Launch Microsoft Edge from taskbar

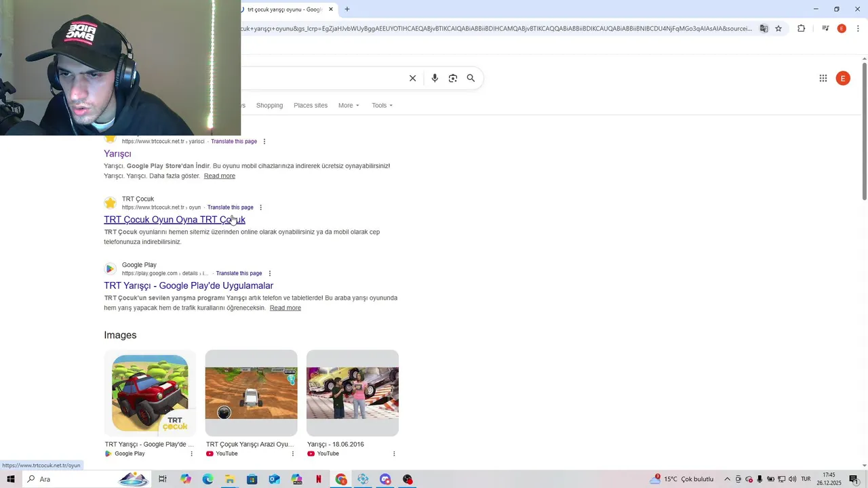pyautogui.click(x=208, y=479)
